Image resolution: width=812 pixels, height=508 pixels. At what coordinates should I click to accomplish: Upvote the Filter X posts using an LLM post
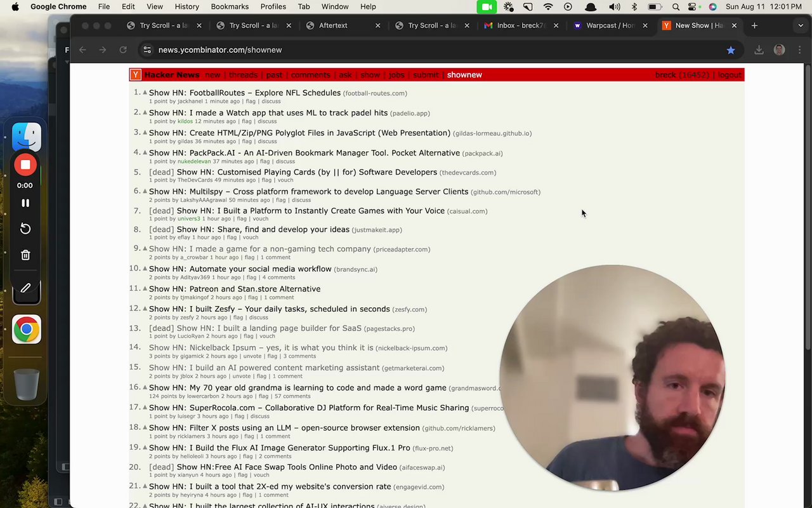(145, 427)
